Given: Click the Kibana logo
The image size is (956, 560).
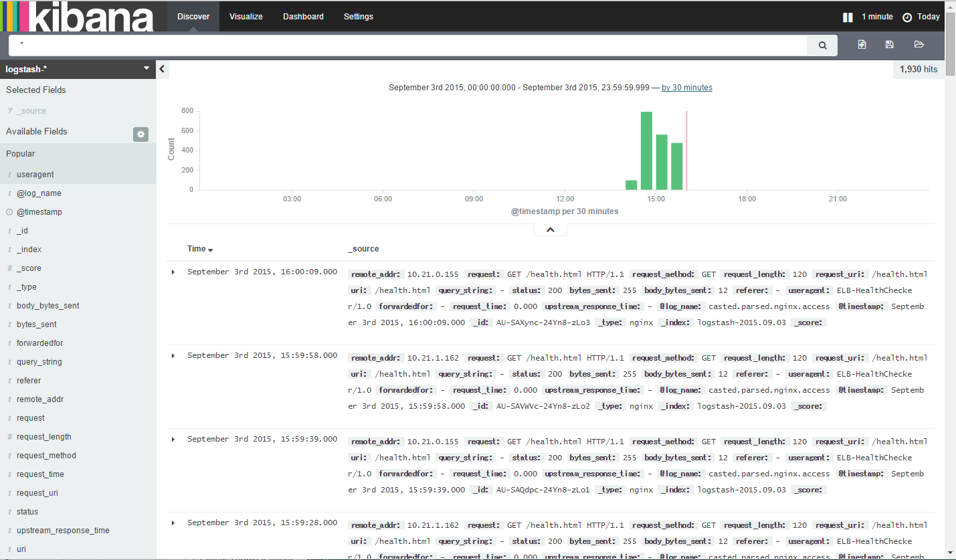Looking at the screenshot, I should pyautogui.click(x=77, y=16).
